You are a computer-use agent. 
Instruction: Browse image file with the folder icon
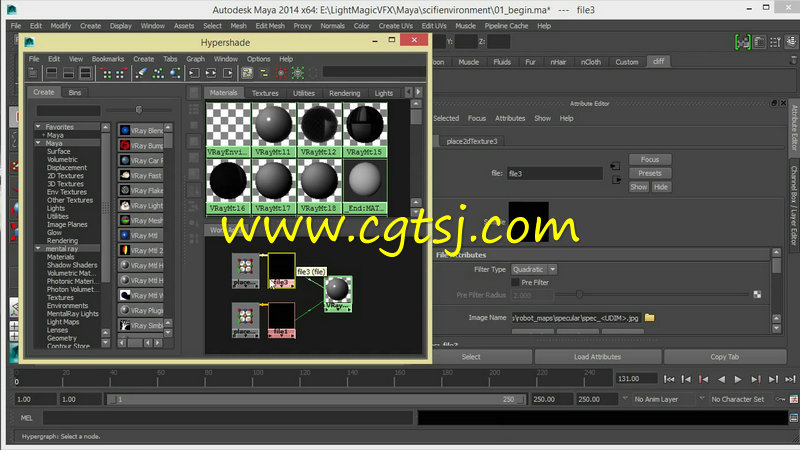(x=649, y=317)
